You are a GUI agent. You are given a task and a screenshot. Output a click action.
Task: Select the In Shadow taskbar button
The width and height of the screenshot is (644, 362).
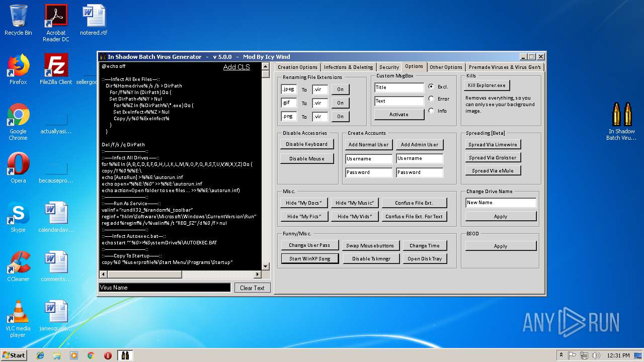tap(125, 355)
